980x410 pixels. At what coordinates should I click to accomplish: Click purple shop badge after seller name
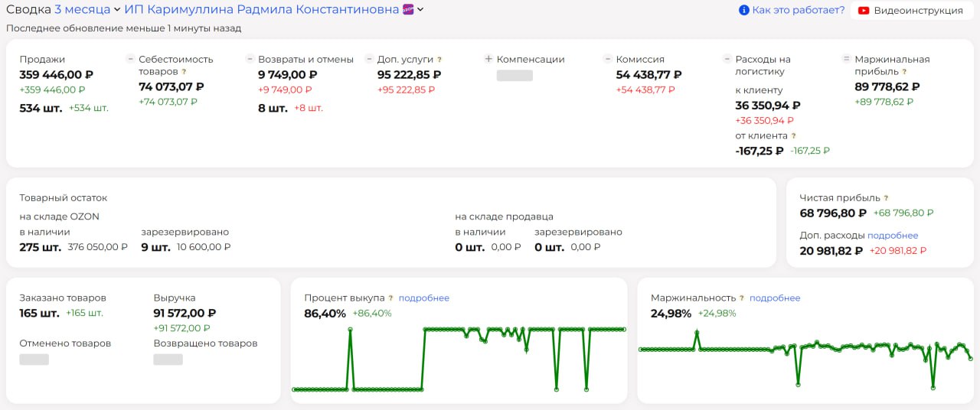coord(408,9)
